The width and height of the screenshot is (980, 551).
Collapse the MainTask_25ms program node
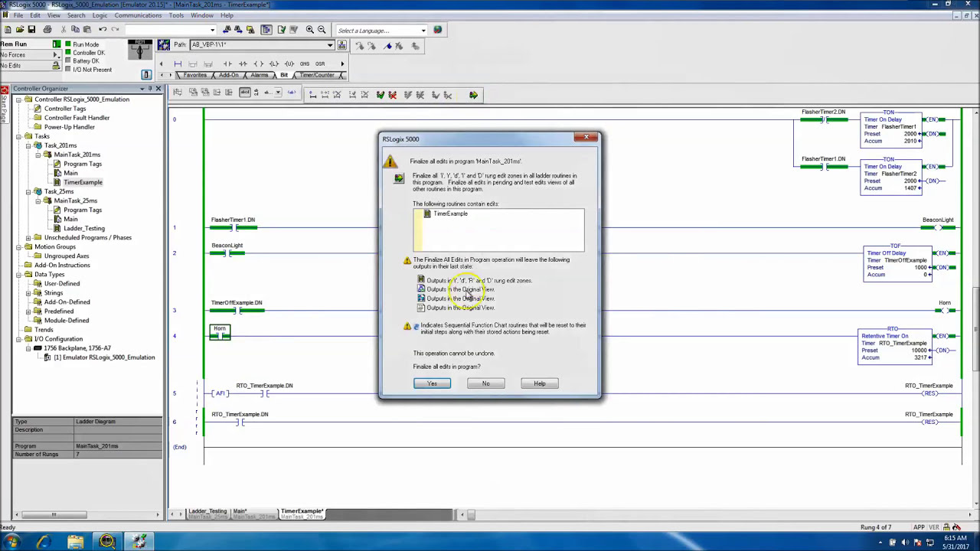click(x=38, y=201)
